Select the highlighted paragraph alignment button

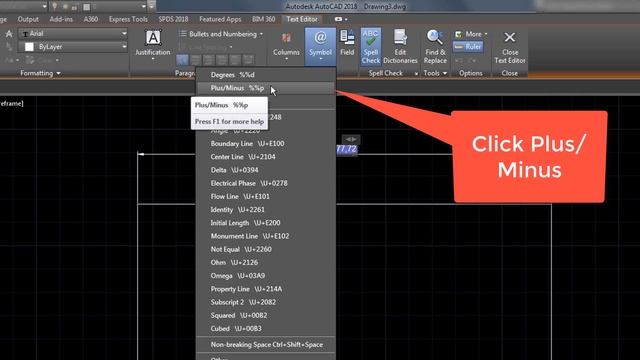[182, 60]
